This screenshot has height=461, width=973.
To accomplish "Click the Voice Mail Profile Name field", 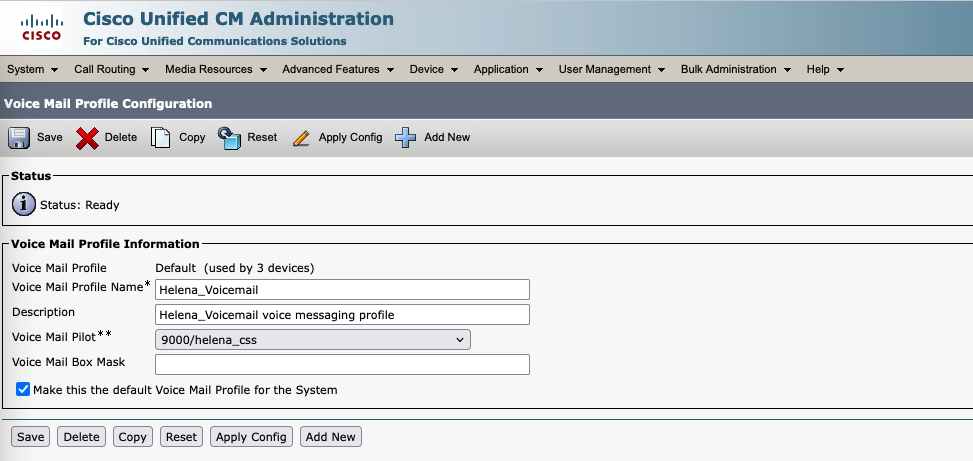I will click(x=342, y=290).
